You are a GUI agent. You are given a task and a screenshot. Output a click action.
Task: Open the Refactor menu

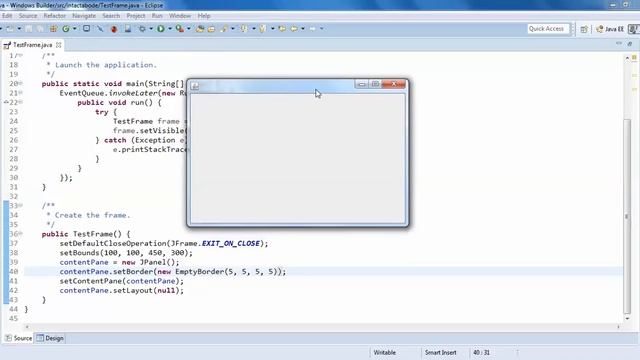coord(55,16)
